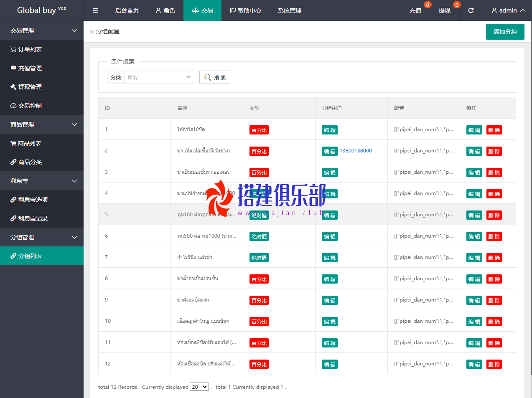The image size is (532, 398).
Task: Delete group with ID 1
Action: 494,130
